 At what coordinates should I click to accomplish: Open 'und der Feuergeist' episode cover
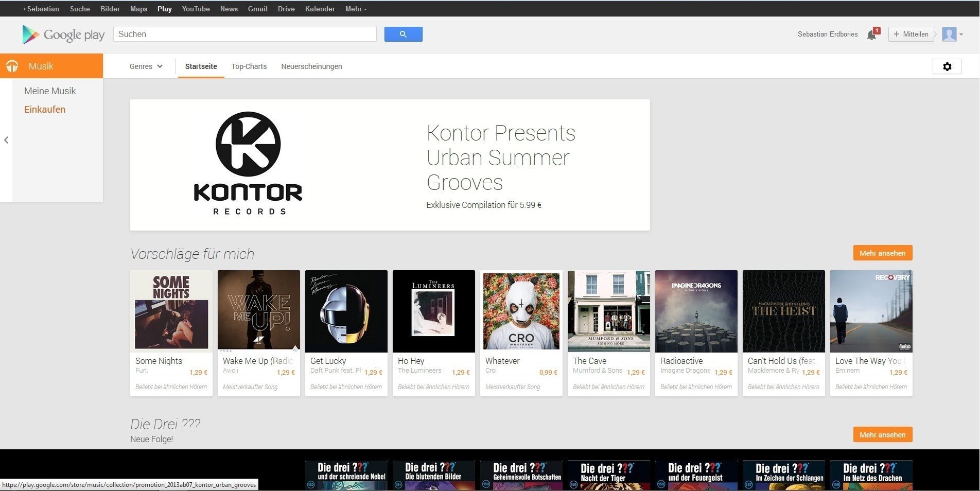pos(696,475)
